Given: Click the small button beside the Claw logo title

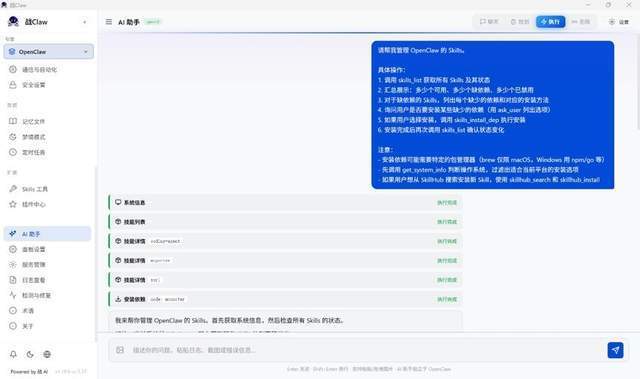Looking at the screenshot, I should pyautogui.click(x=84, y=22).
